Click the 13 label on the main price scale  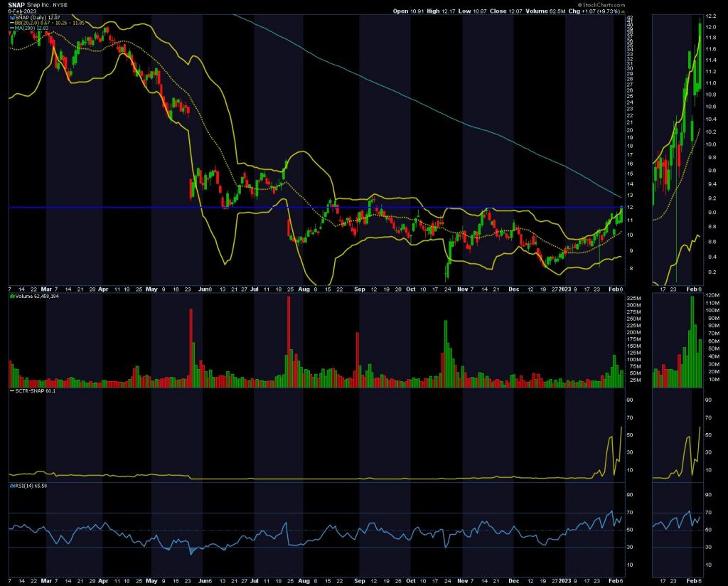click(x=630, y=196)
